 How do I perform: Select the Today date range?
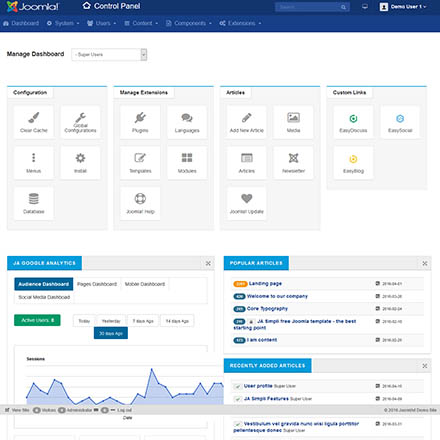[84, 321]
